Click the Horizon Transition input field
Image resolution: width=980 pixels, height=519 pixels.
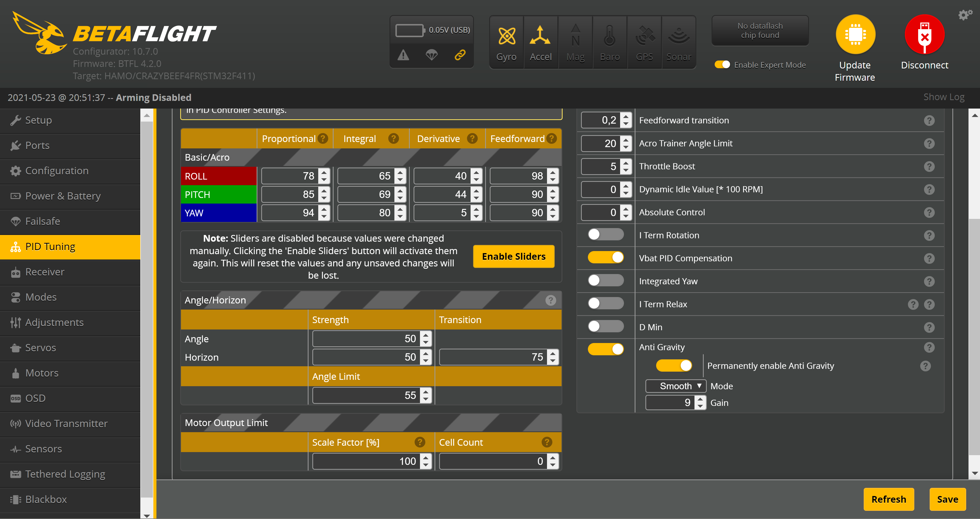tap(494, 357)
